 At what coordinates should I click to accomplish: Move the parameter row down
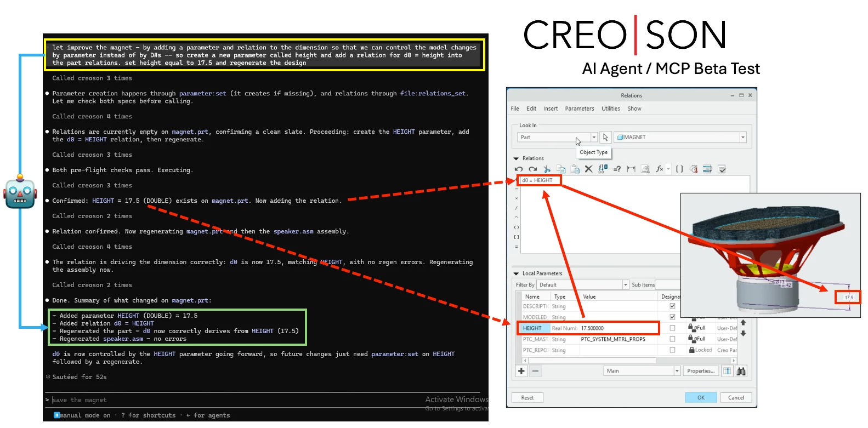tap(743, 333)
